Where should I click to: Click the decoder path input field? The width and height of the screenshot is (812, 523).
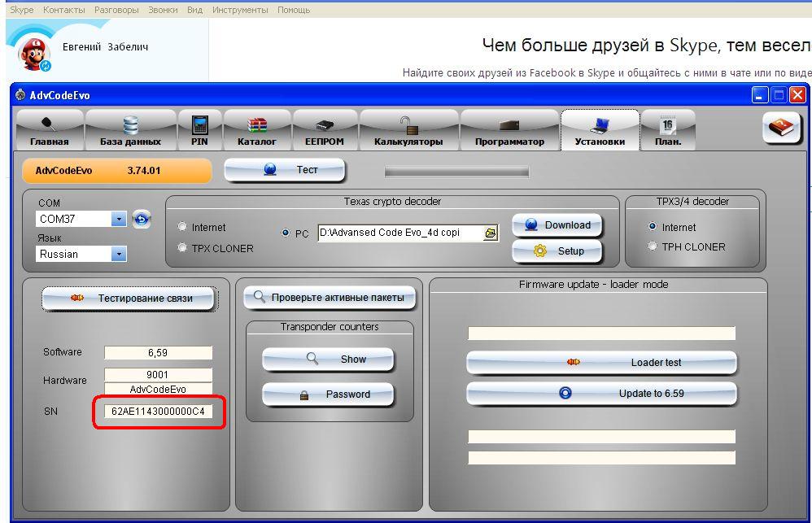click(x=401, y=233)
